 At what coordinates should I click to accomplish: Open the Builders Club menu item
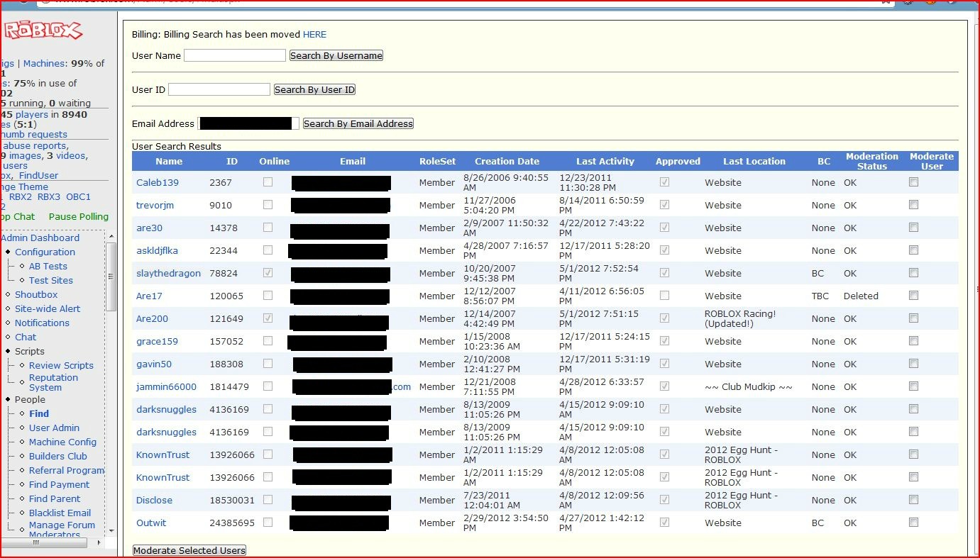tap(57, 456)
